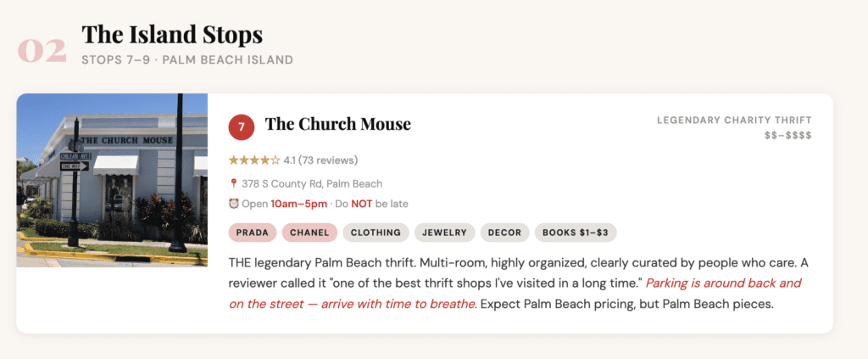Select the CHANEL tag

(309, 233)
